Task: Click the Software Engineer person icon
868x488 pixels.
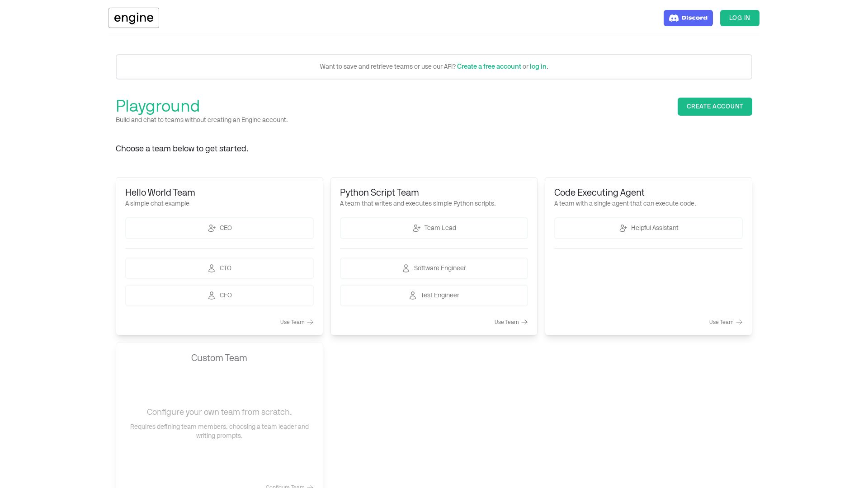Action: click(406, 268)
